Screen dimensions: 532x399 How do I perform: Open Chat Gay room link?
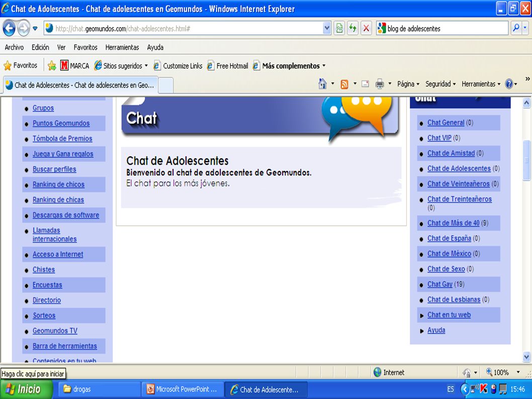pos(439,284)
